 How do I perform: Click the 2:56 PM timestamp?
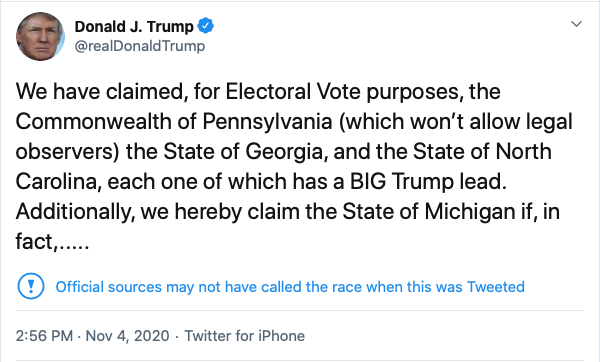click(44, 336)
